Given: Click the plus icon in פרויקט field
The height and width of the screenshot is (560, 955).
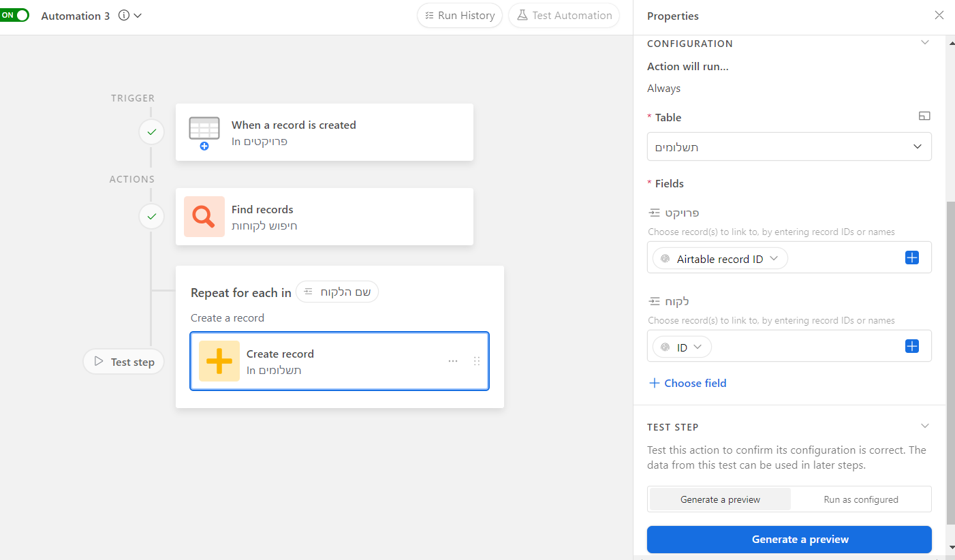Looking at the screenshot, I should (x=911, y=258).
